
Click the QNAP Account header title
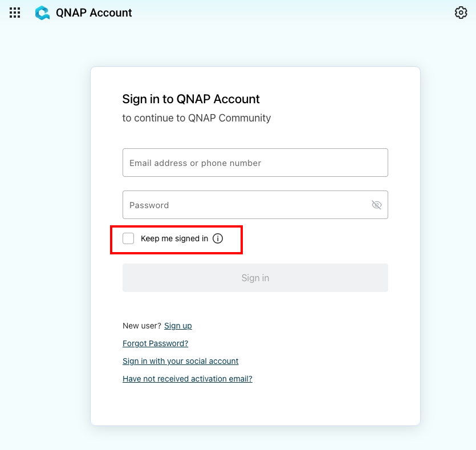tap(94, 13)
